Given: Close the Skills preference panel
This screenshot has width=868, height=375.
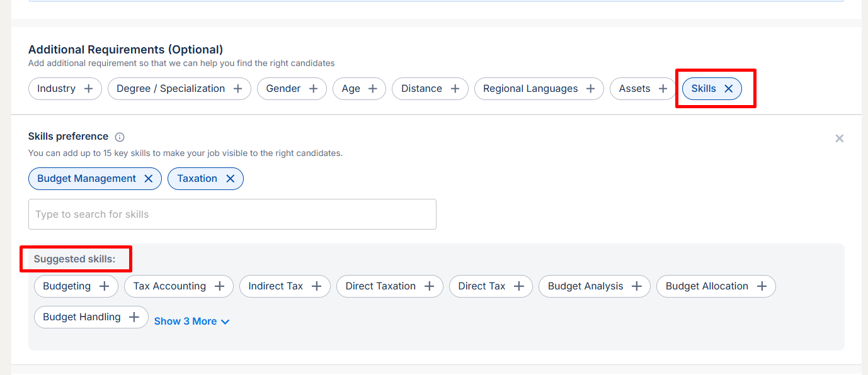Looking at the screenshot, I should point(839,138).
